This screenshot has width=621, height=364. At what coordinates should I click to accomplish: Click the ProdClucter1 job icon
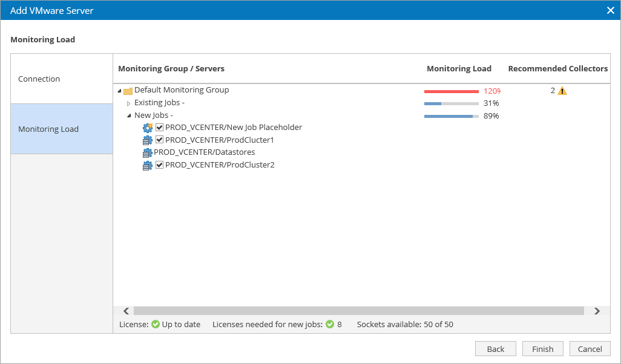pos(147,140)
